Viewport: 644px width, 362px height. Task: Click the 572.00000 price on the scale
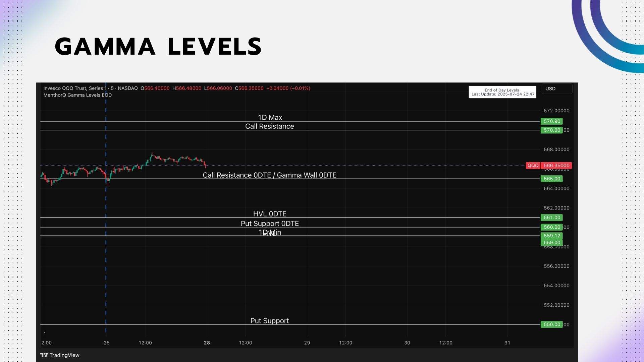coord(556,111)
